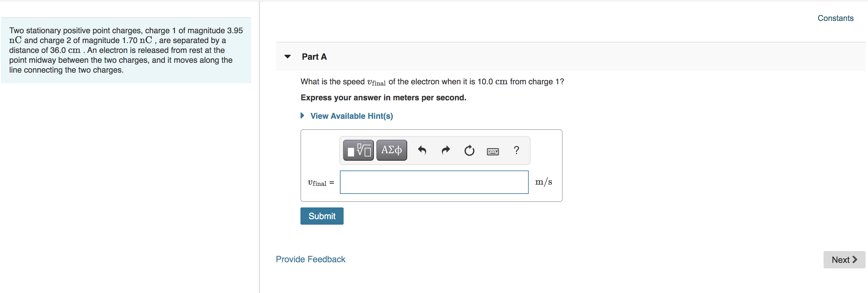Image resolution: width=868 pixels, height=293 pixels.
Task: Click the m/s units label
Action: (543, 182)
